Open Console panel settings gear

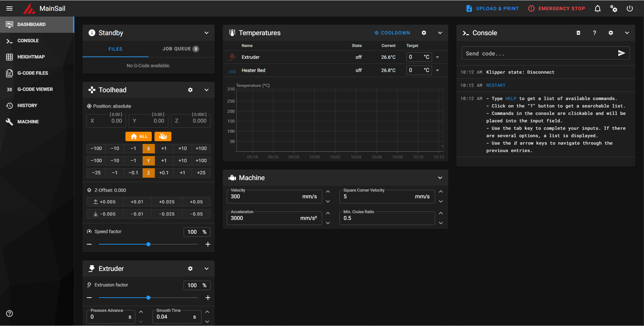click(611, 33)
